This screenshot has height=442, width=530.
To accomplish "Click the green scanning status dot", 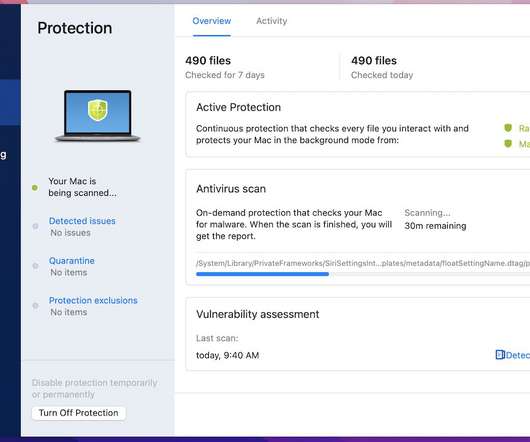I will (35, 188).
